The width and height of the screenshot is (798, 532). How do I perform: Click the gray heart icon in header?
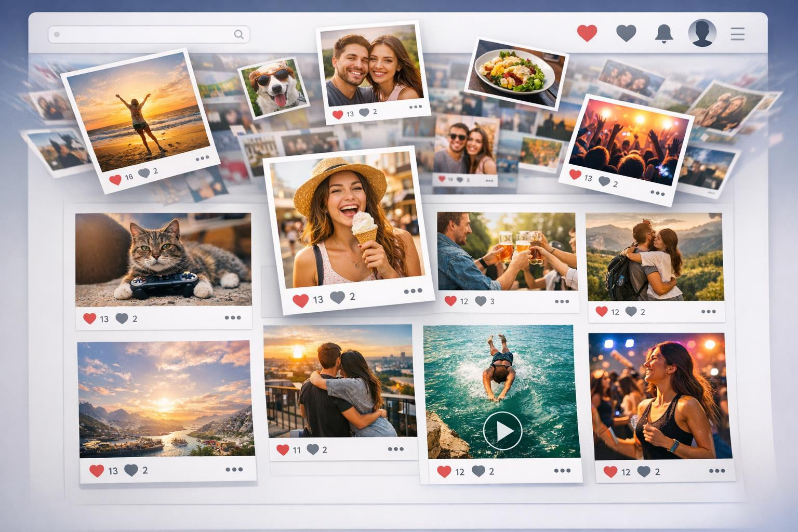626,33
